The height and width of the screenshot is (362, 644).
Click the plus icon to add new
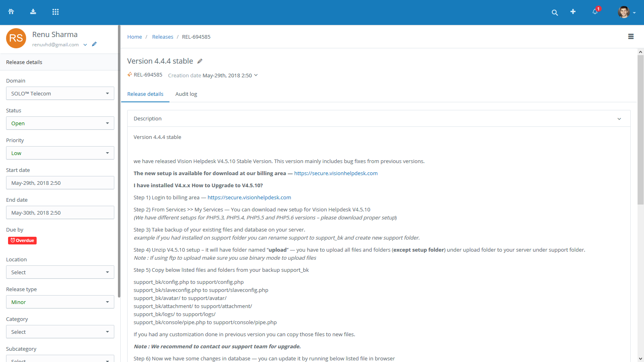[x=573, y=12]
